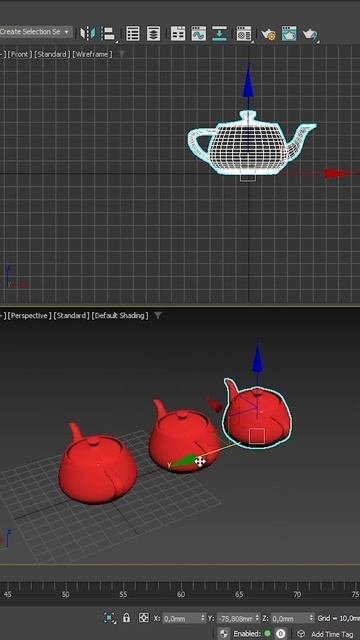
Task: Open the Material Editor icon
Action: [244, 33]
